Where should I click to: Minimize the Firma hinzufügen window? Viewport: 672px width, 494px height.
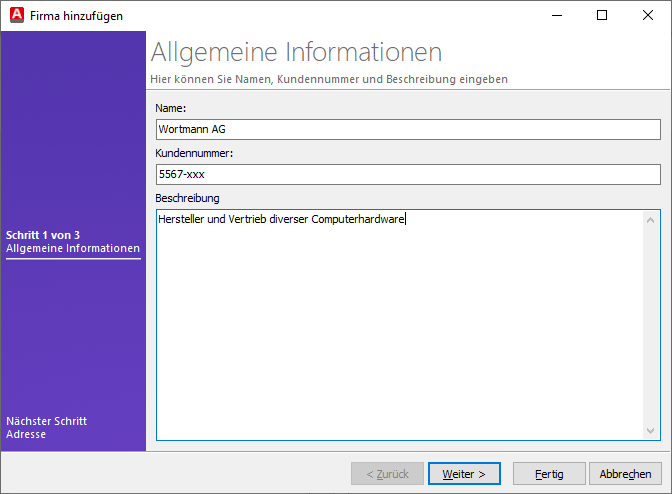[x=557, y=15]
